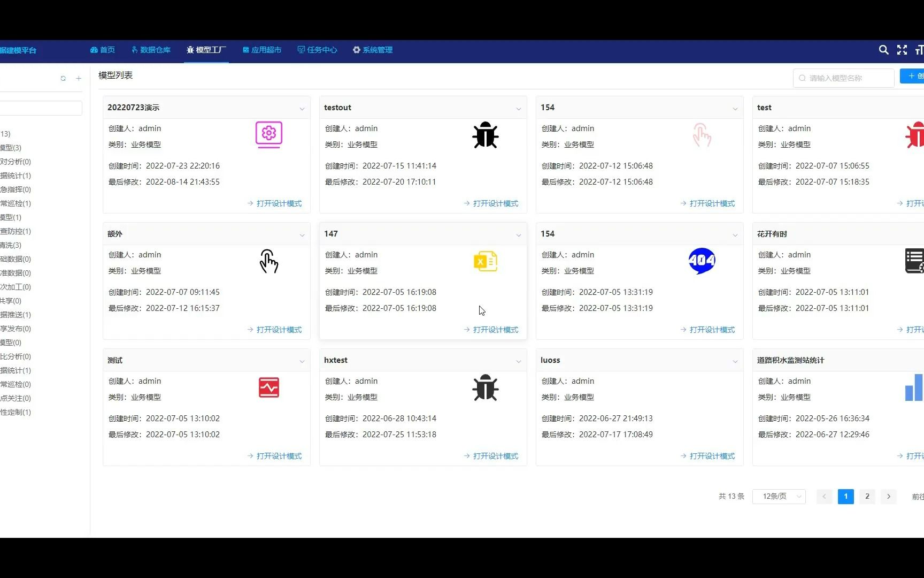Click 打开设计模式 on 154 card created 2022-07-12
Viewport: 924px width, 578px height.
click(708, 203)
